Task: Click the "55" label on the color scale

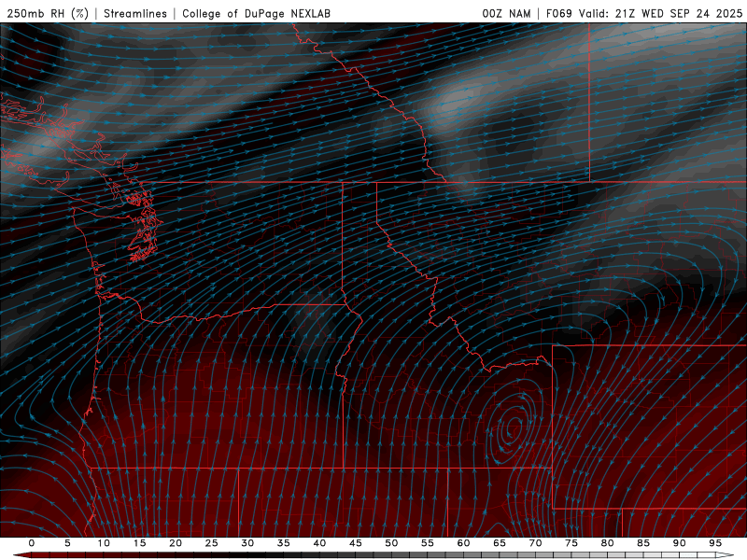Action: point(428,543)
